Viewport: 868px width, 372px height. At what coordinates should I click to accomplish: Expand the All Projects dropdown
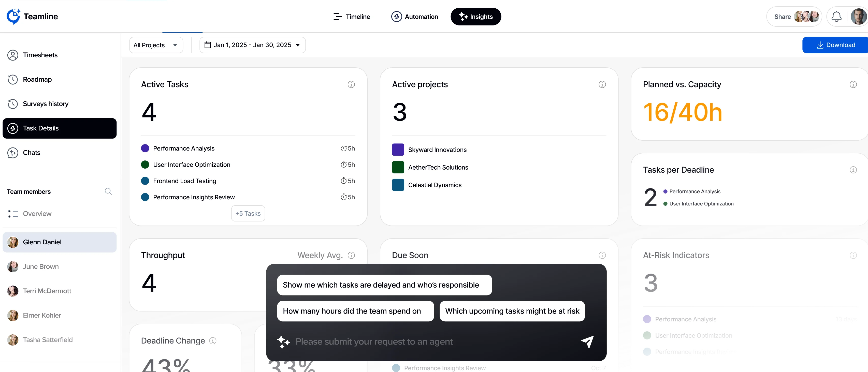tap(156, 45)
